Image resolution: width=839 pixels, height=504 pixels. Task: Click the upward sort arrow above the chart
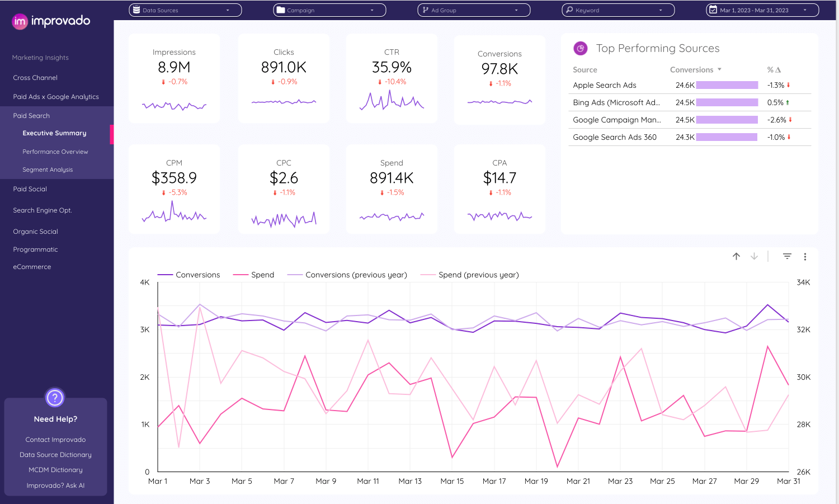tap(736, 256)
